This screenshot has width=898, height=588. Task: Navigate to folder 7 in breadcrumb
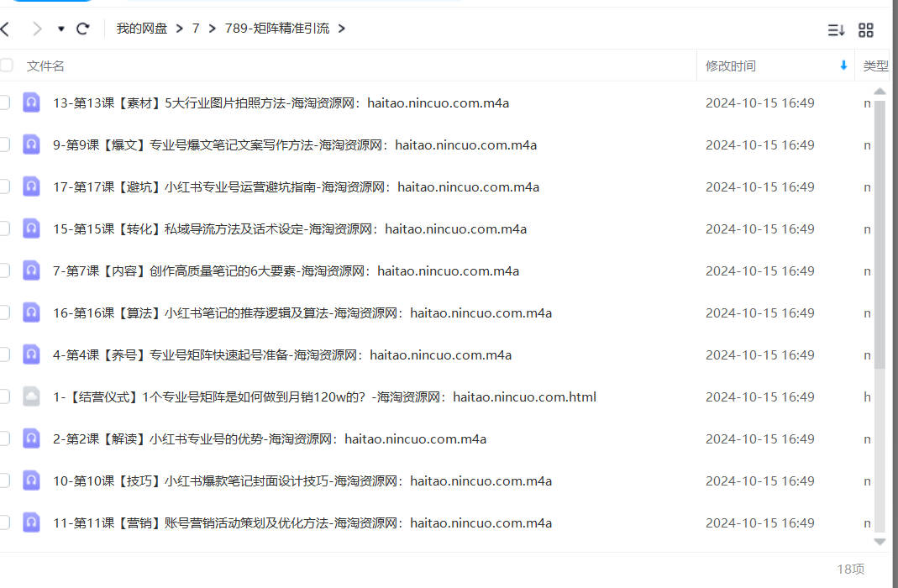[x=196, y=29]
